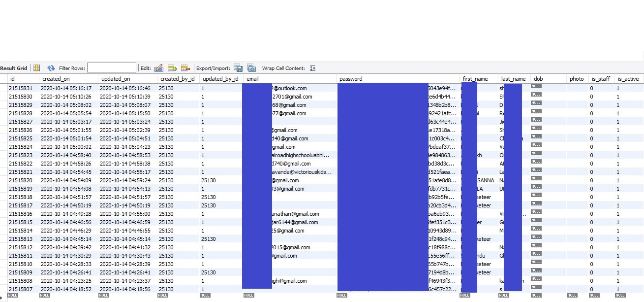
Task: Sort records by the id column header
Action: [x=13, y=78]
